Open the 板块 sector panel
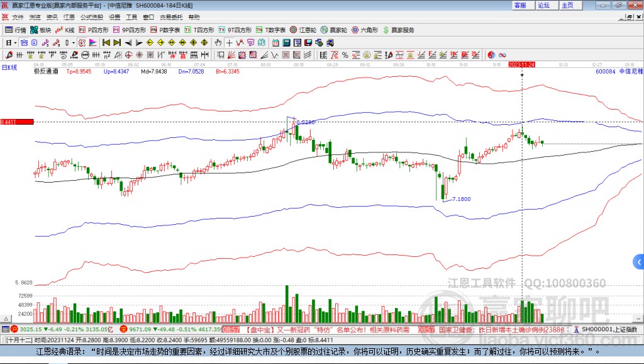The width and height of the screenshot is (644, 364). [42, 30]
